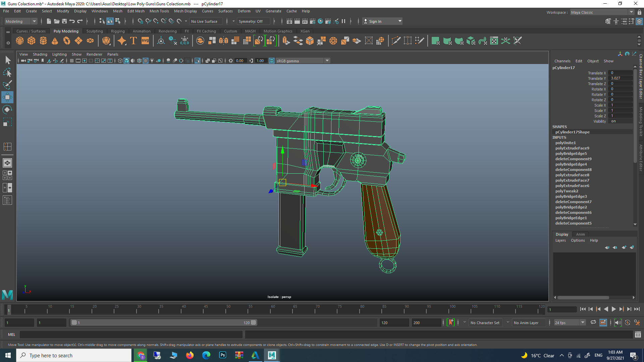
Task: Select the Multi-Cut tool
Action: (396, 41)
